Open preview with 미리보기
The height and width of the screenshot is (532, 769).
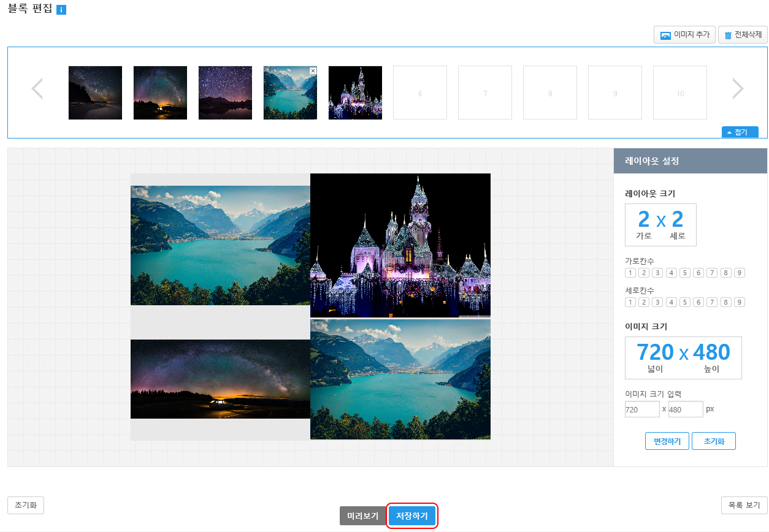(363, 516)
